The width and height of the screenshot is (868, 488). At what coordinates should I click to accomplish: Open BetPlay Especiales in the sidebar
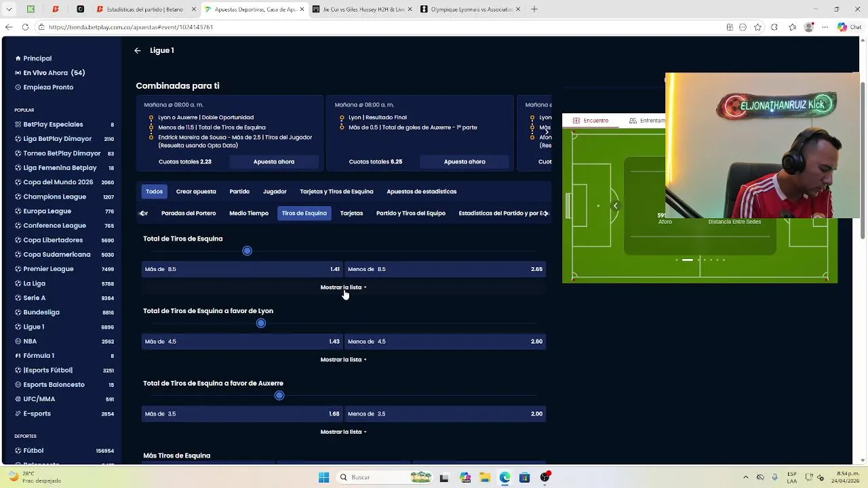click(64, 125)
